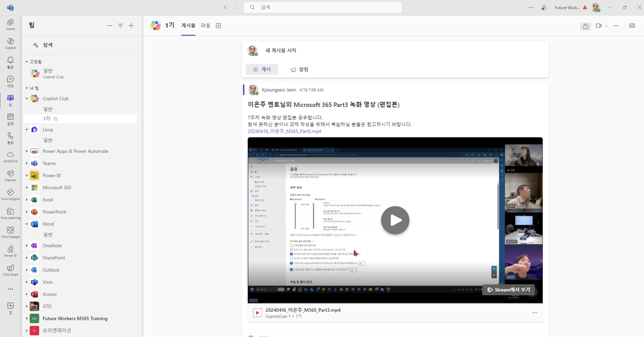Switch post type to 알림
Viewport: 644px width, 337px height.
click(299, 69)
